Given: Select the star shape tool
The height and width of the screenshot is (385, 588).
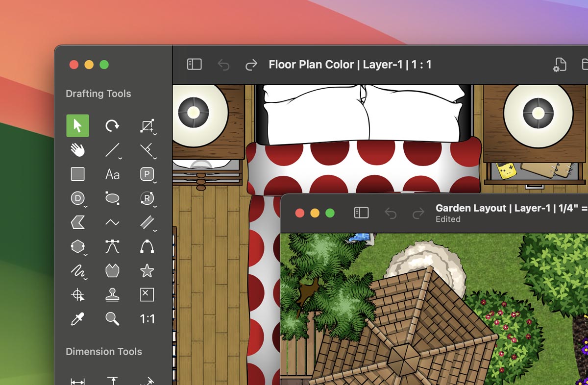Looking at the screenshot, I should coord(147,270).
